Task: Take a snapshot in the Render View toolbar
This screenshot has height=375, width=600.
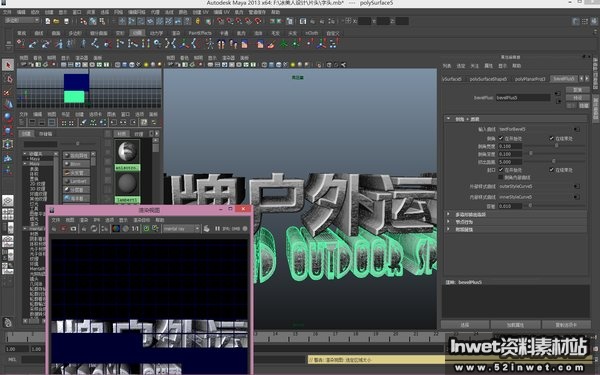Action: pyautogui.click(x=73, y=228)
